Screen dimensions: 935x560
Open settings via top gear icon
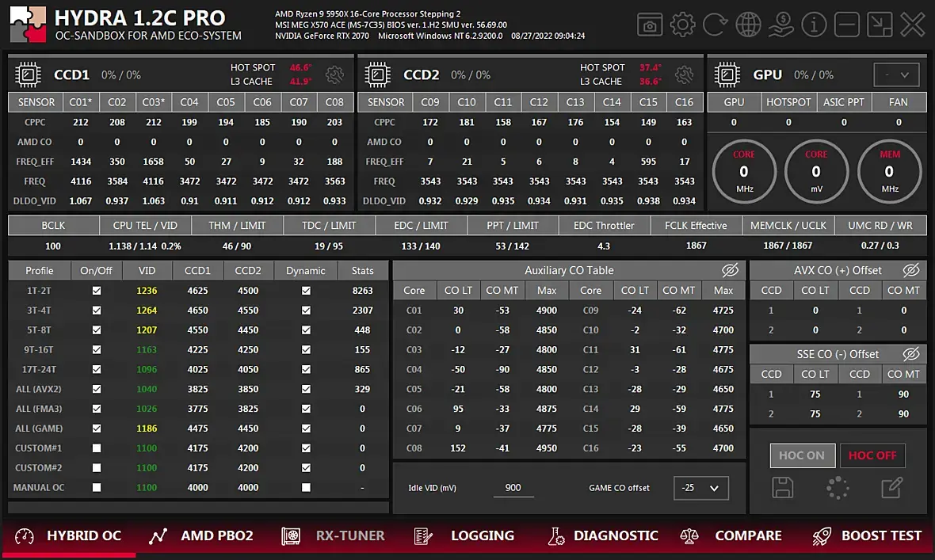682,25
